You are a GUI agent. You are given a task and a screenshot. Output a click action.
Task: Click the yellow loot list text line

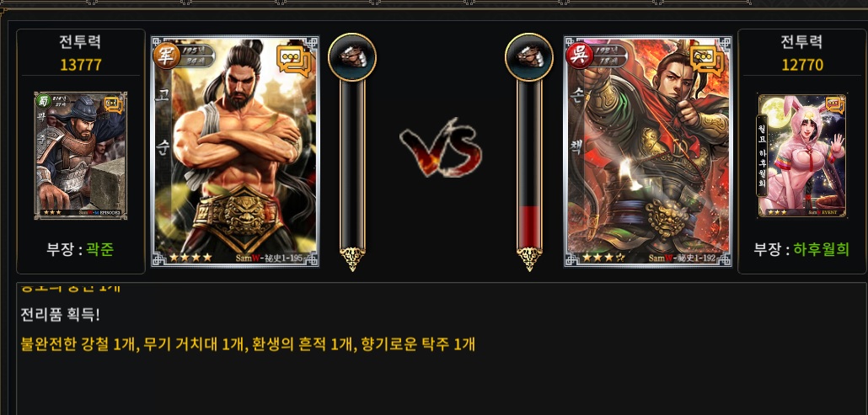[248, 344]
